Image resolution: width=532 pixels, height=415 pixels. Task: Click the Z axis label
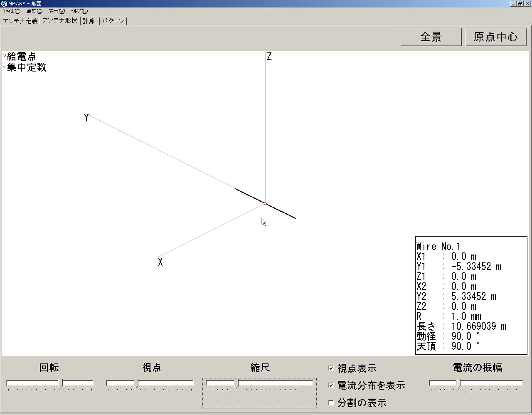(x=269, y=57)
